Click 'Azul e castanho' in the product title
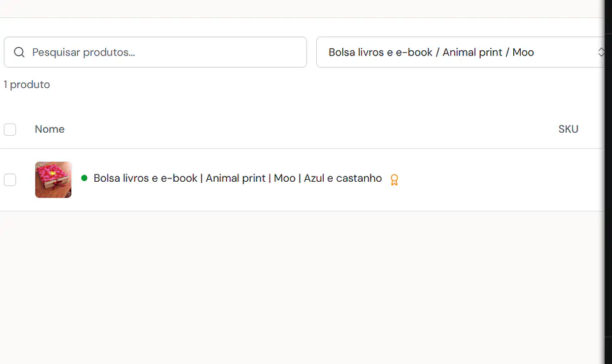The height and width of the screenshot is (364, 612). pos(343,178)
